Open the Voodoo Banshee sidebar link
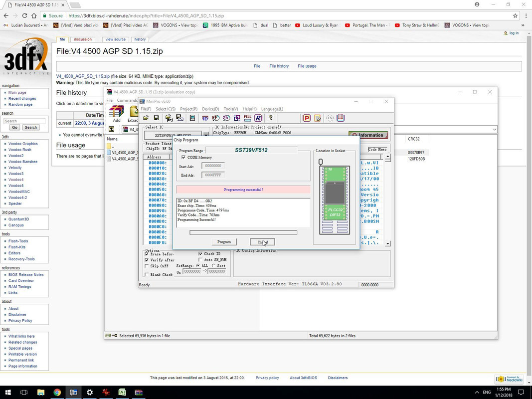Screen dimensions: 532x399 click(23, 162)
